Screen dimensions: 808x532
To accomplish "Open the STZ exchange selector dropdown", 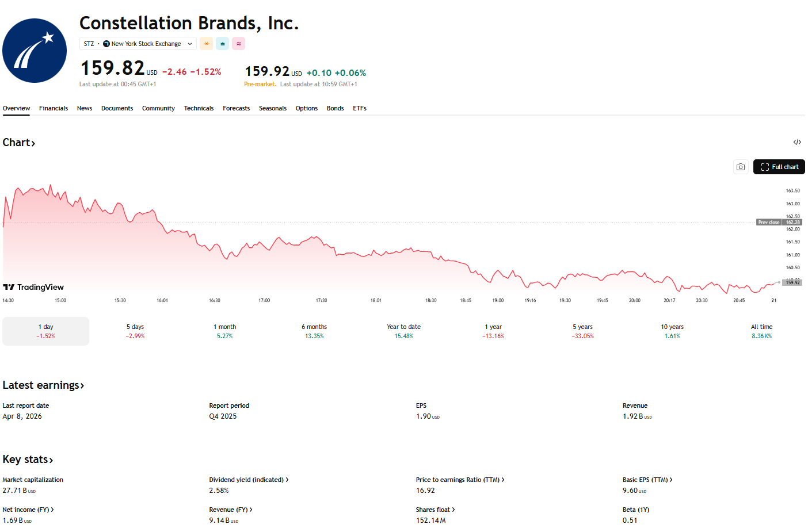I will pyautogui.click(x=138, y=44).
